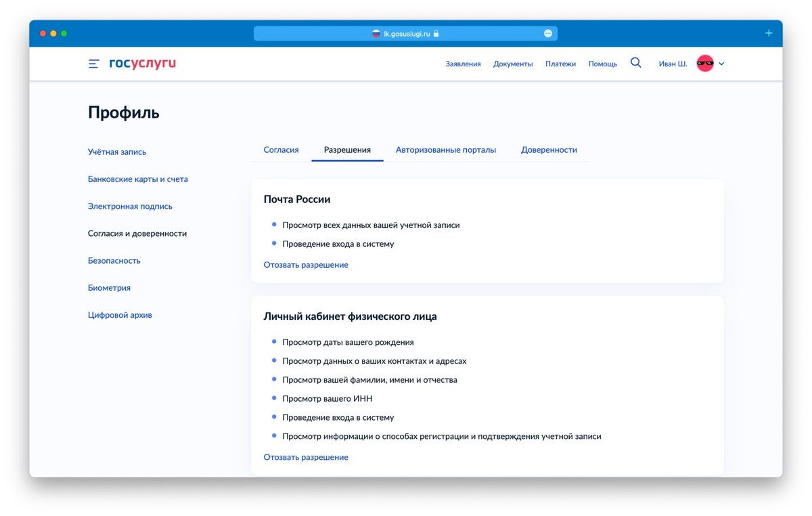
Task: Open Цифровой архив in the sidebar
Action: tap(120, 314)
